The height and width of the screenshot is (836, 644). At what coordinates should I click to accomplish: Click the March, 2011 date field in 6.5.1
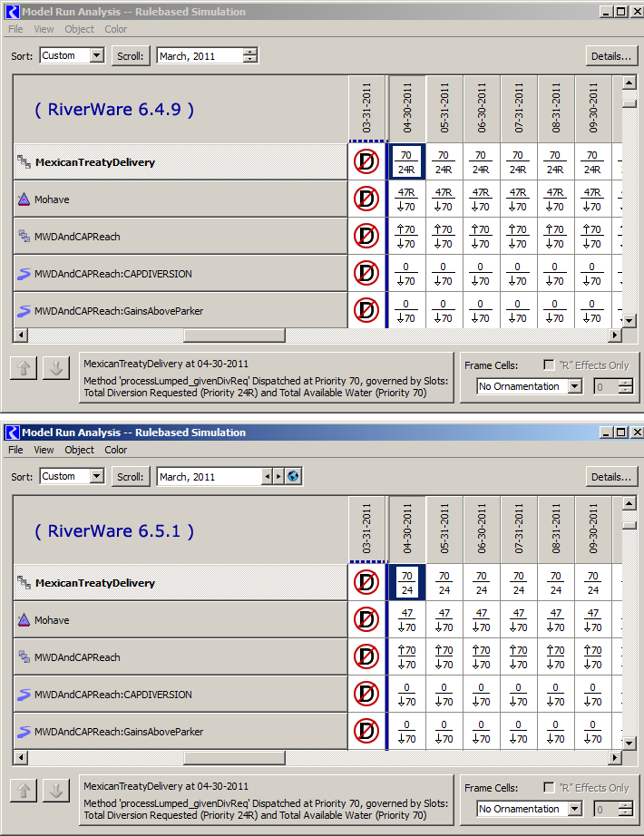[x=210, y=476]
